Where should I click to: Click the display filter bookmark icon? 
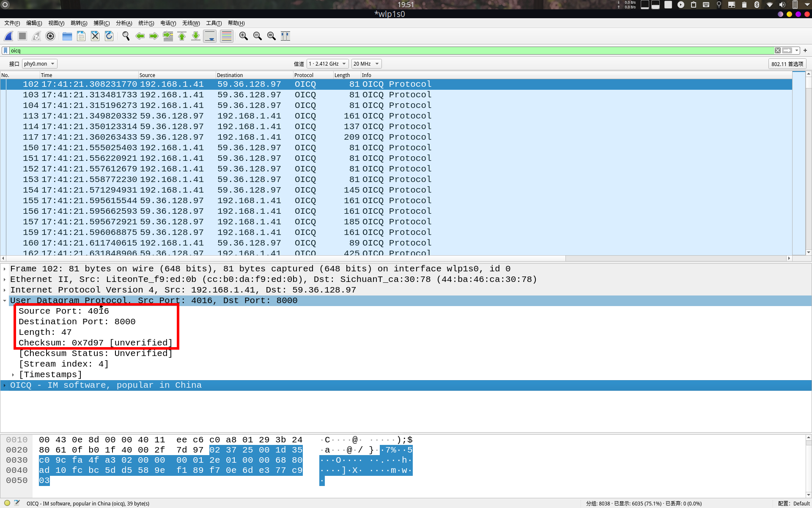point(5,50)
